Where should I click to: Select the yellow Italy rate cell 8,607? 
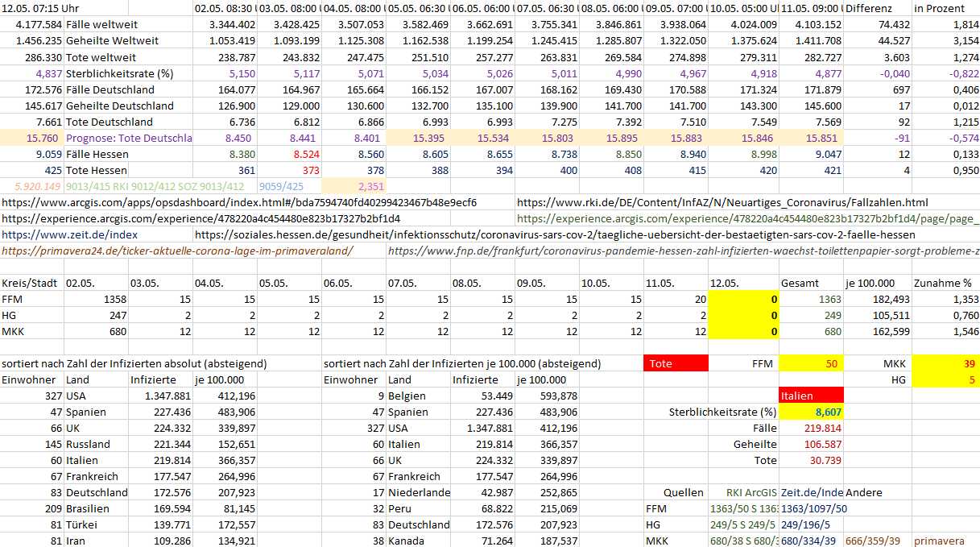click(x=813, y=412)
